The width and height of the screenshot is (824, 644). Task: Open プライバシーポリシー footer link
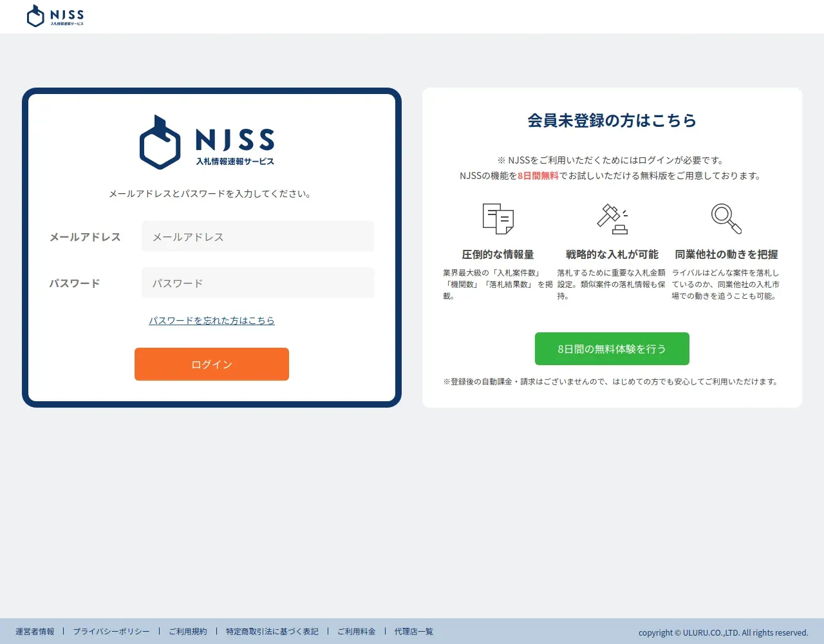(x=111, y=632)
